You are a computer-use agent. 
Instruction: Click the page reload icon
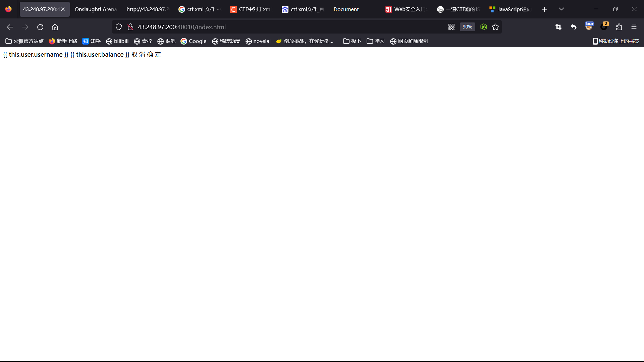tap(40, 27)
